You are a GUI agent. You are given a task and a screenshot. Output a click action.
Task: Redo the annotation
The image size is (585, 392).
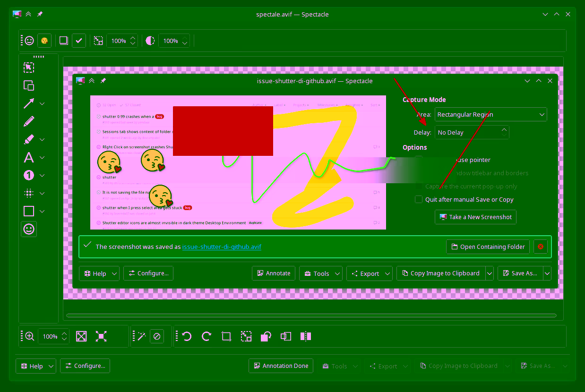(206, 336)
